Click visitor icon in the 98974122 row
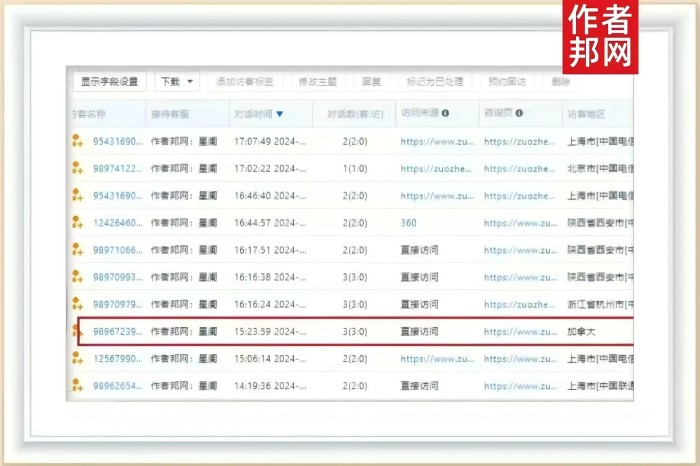The height and width of the screenshot is (466, 700). pyautogui.click(x=77, y=169)
